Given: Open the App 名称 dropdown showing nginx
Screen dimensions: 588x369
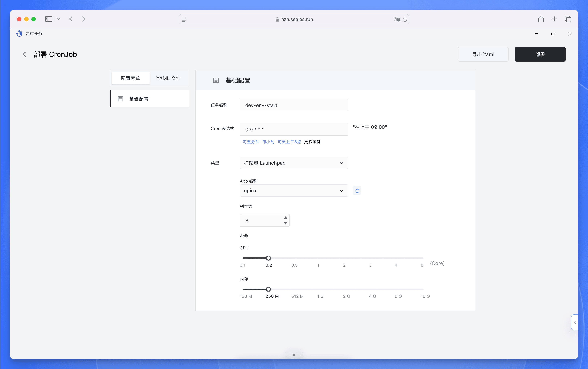Looking at the screenshot, I should [x=294, y=191].
